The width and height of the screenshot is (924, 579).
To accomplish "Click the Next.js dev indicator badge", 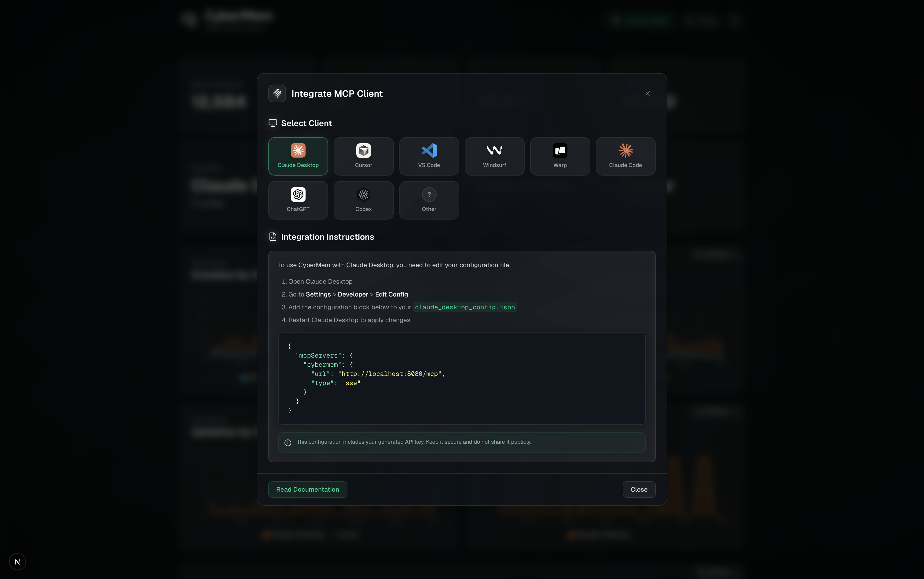I will tap(17, 562).
